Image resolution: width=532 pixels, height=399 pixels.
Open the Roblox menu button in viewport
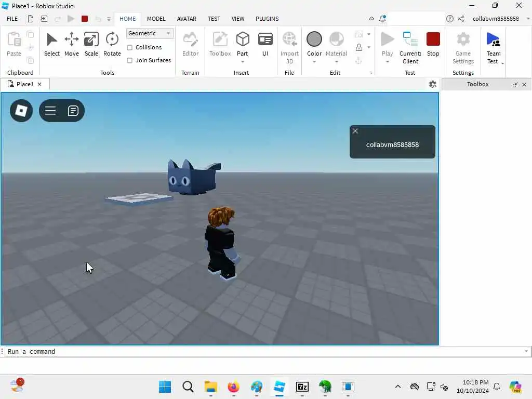(x=21, y=111)
